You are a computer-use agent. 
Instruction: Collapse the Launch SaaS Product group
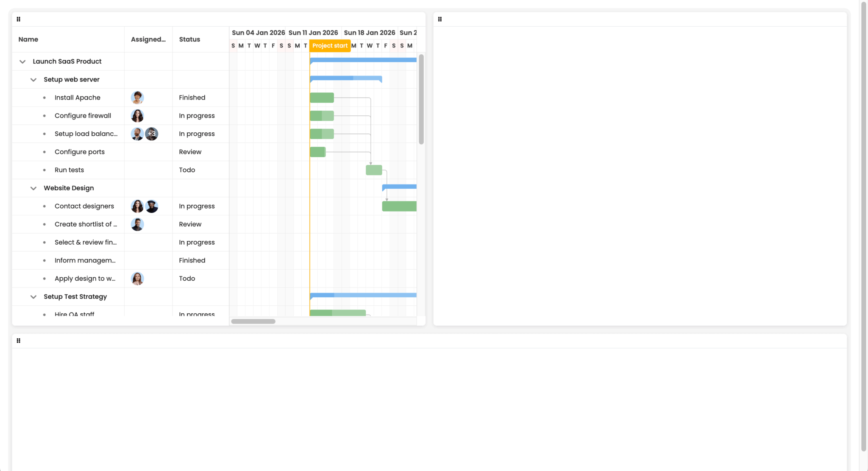22,61
